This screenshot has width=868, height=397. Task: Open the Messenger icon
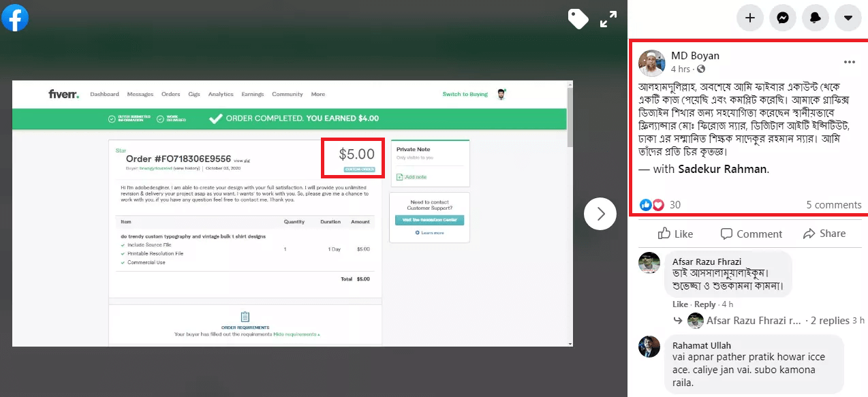(783, 18)
